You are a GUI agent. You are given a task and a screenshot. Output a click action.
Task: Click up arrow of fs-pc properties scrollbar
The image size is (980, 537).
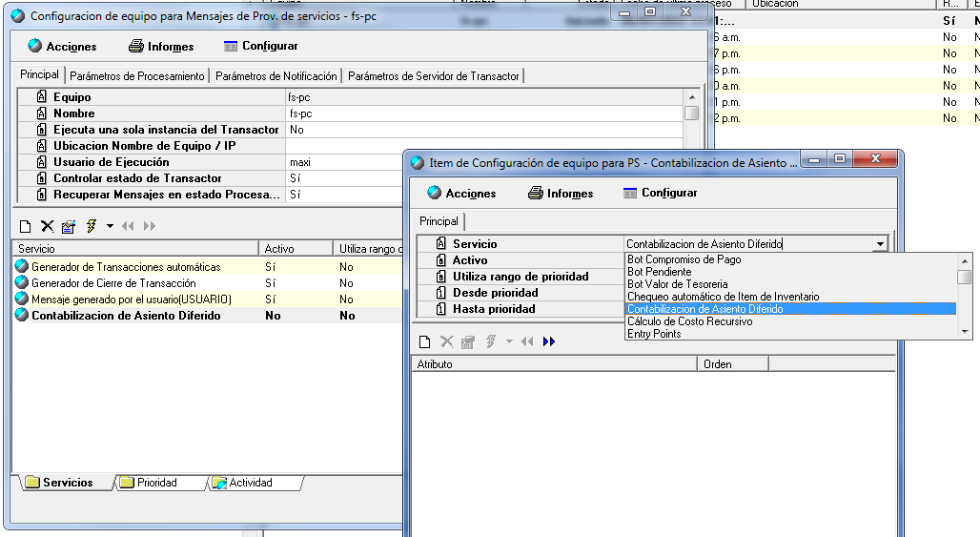coord(691,97)
